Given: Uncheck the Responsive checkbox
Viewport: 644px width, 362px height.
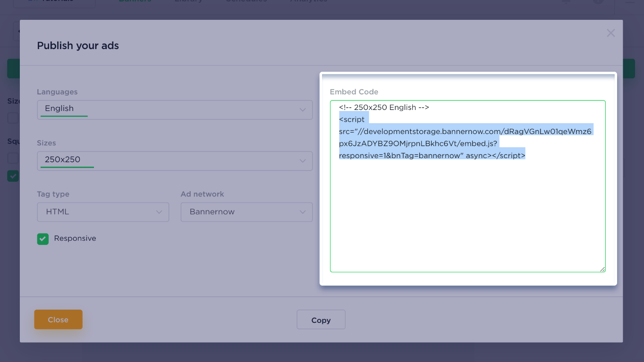Looking at the screenshot, I should 43,239.
